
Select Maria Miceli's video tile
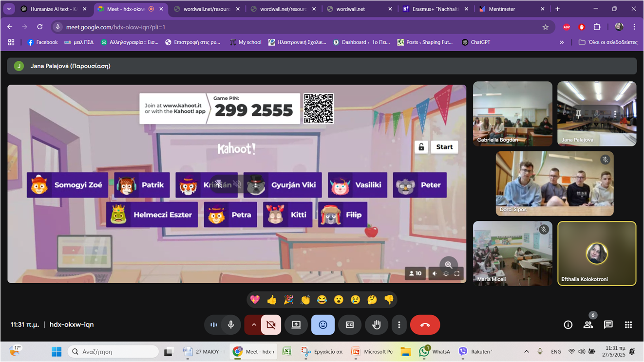[x=512, y=253]
